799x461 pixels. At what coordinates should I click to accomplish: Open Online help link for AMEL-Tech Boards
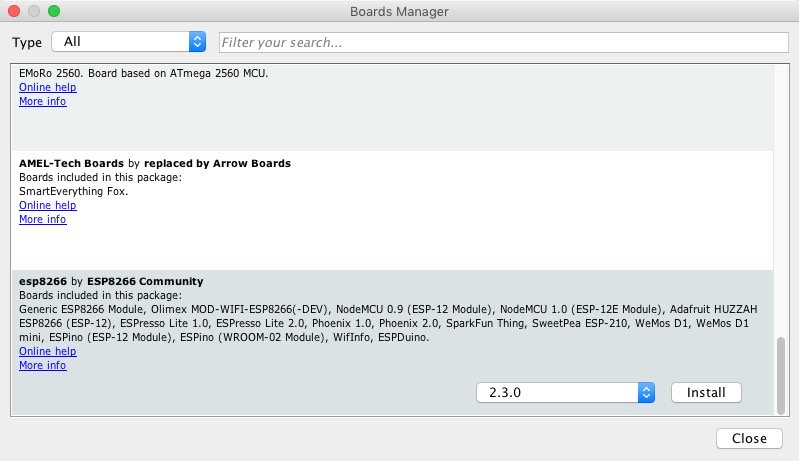(x=48, y=205)
